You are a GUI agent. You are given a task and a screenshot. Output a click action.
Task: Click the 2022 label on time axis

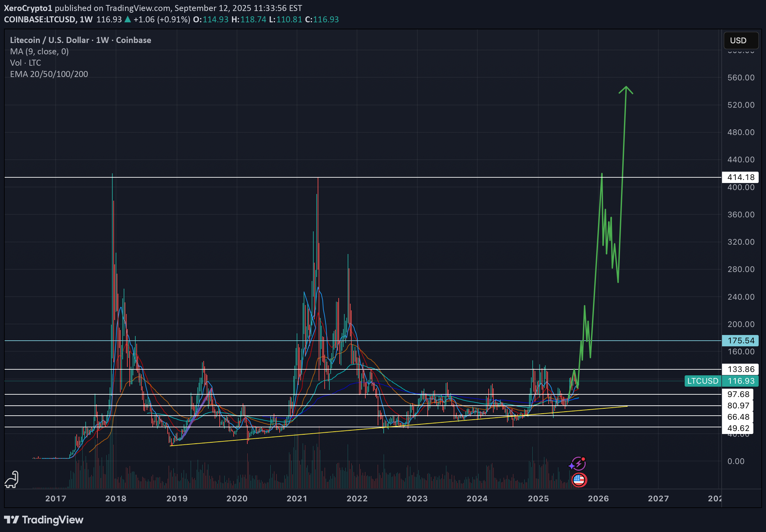357,498
